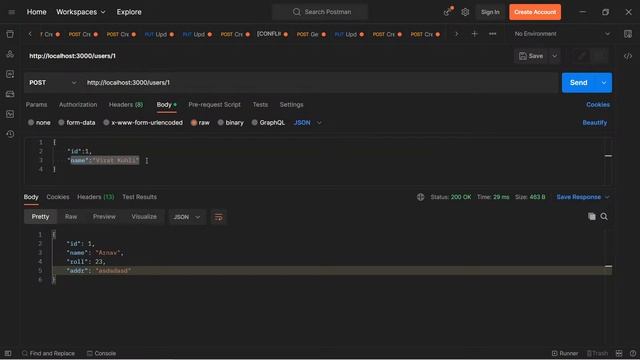Open the request Settings tab
The width and height of the screenshot is (640, 360).
coord(291,105)
